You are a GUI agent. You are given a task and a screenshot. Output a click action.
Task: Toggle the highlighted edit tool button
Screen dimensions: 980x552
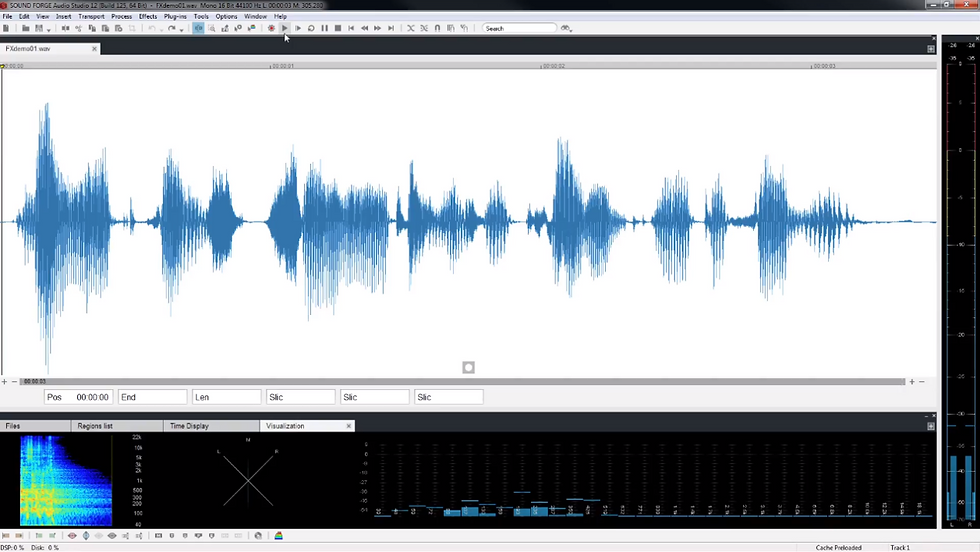coord(198,28)
